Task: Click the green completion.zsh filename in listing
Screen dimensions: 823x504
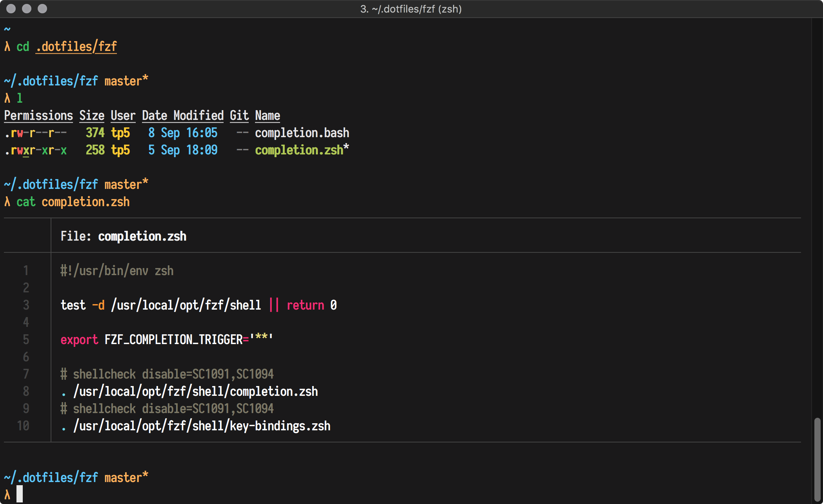Action: [x=299, y=150]
